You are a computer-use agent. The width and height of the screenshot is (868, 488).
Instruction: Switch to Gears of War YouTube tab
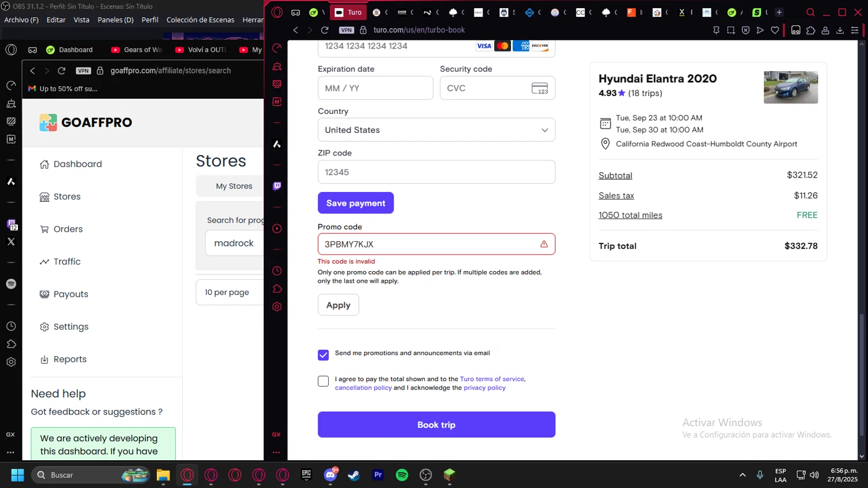137,50
